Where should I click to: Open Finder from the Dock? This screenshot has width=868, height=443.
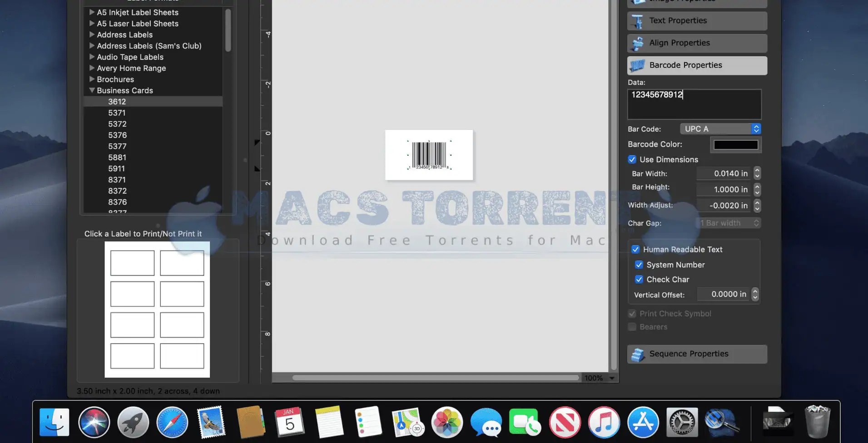coord(55,422)
